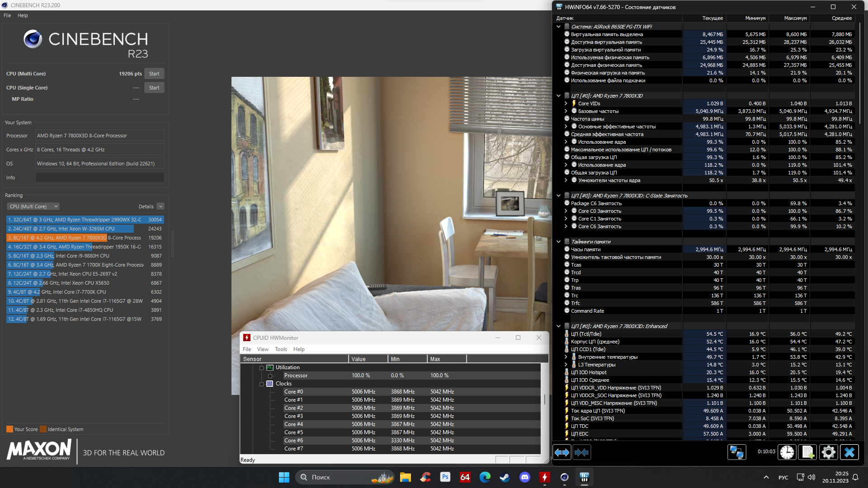Start the CPU Multi Core test
Image resolution: width=868 pixels, height=488 pixels.
154,74
